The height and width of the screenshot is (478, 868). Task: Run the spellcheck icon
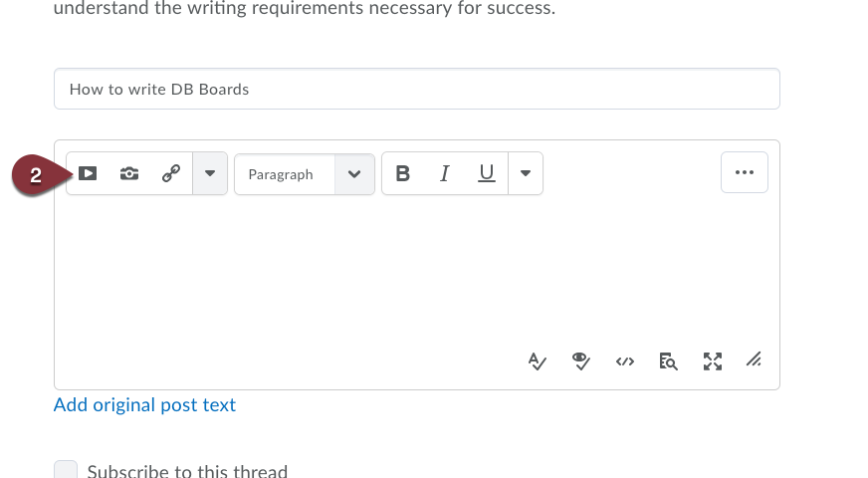click(x=537, y=361)
